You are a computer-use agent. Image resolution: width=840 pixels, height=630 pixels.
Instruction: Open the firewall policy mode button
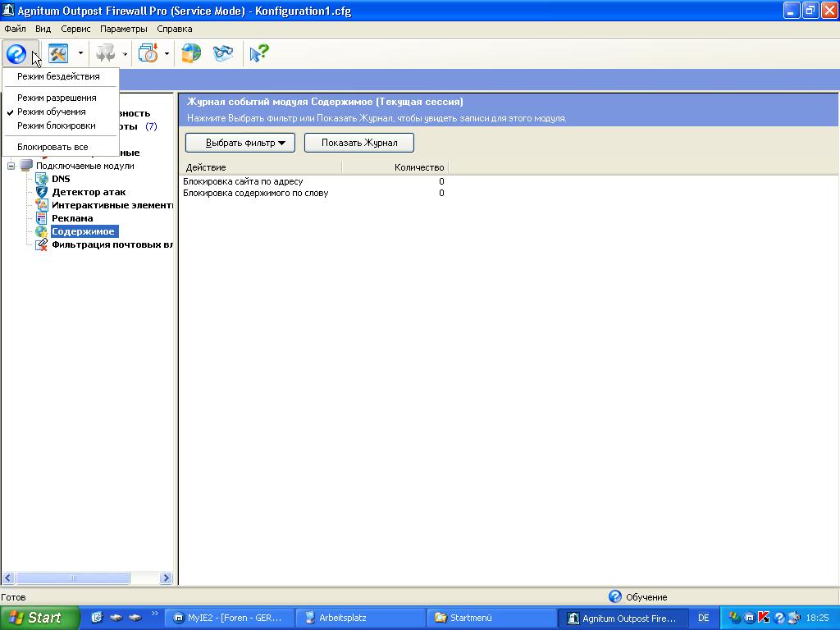[x=16, y=53]
